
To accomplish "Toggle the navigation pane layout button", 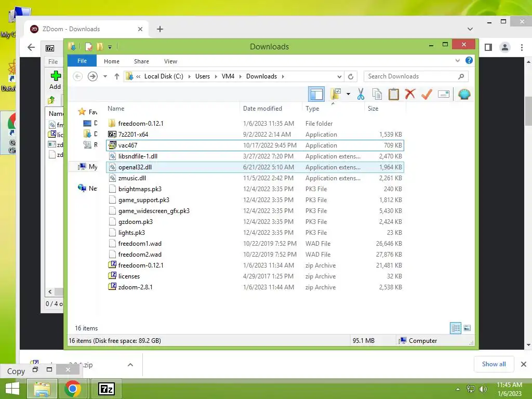I will click(x=316, y=95).
